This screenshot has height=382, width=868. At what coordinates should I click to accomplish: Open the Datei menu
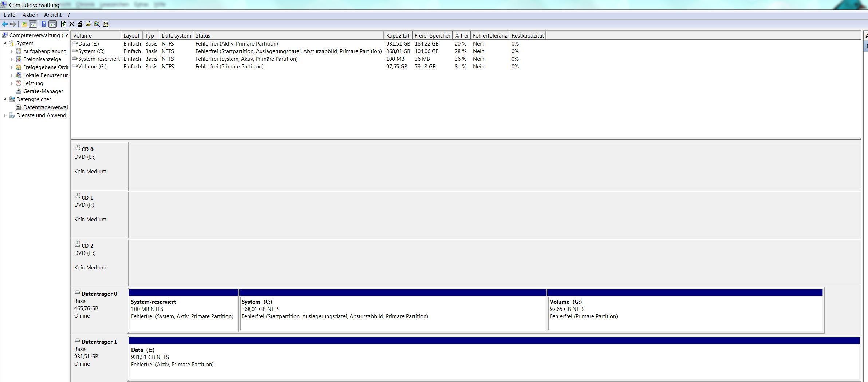click(x=10, y=15)
